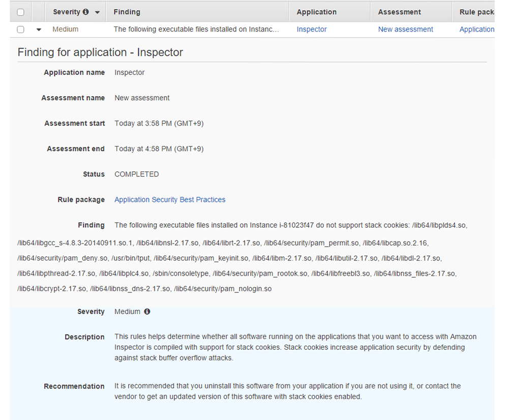Check the Medium finding row checkbox
511x420 pixels.
tap(20, 29)
